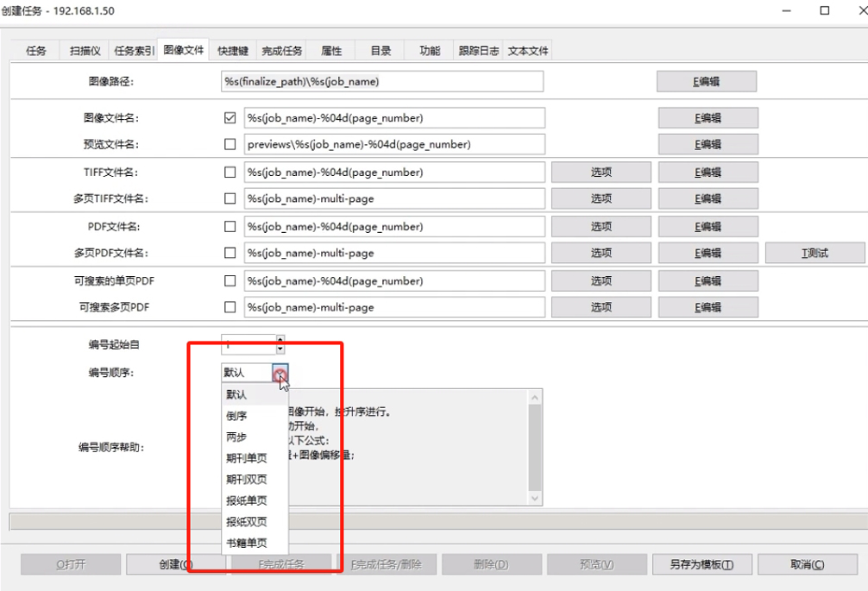Click the 多页TIFF文件名 text field
Viewport: 868px width, 591px height.
(394, 198)
